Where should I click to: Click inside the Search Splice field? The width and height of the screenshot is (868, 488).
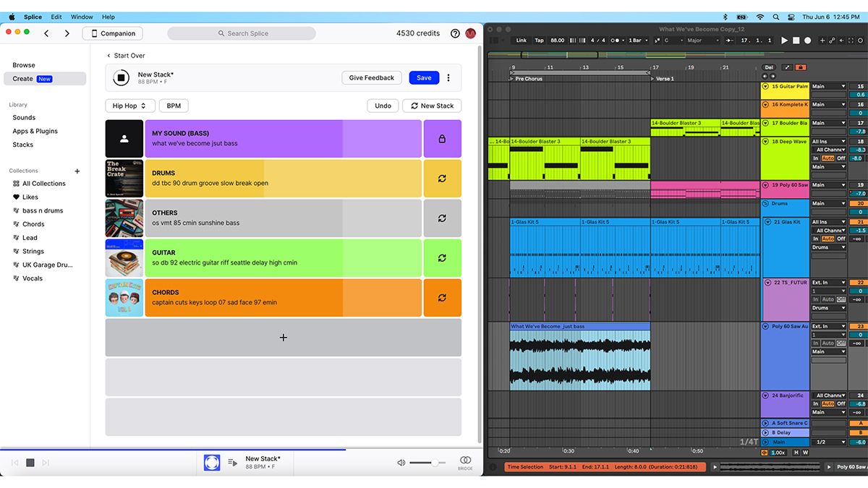tap(242, 33)
